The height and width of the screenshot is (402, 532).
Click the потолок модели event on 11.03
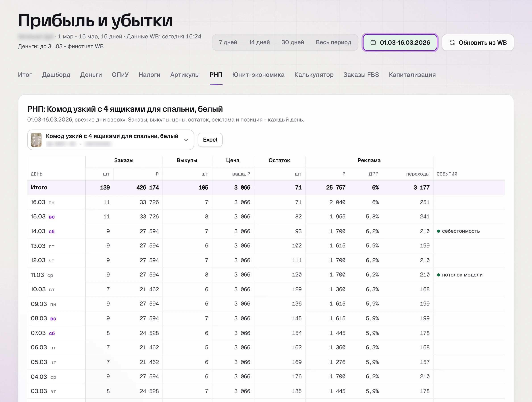(460, 275)
